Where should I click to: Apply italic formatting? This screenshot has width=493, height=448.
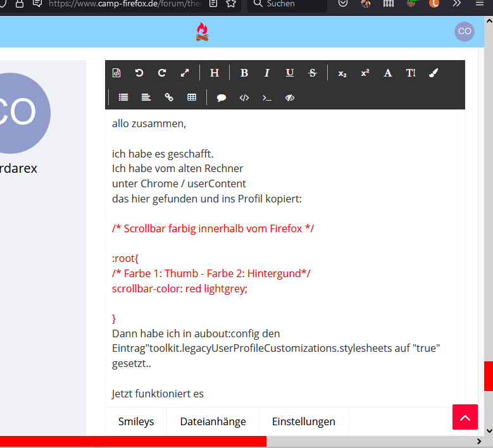pyautogui.click(x=267, y=73)
